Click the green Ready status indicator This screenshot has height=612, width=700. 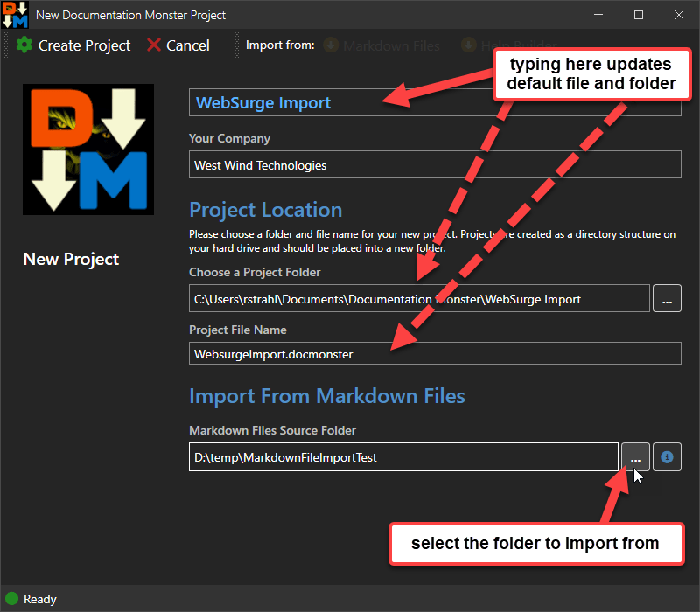10,599
